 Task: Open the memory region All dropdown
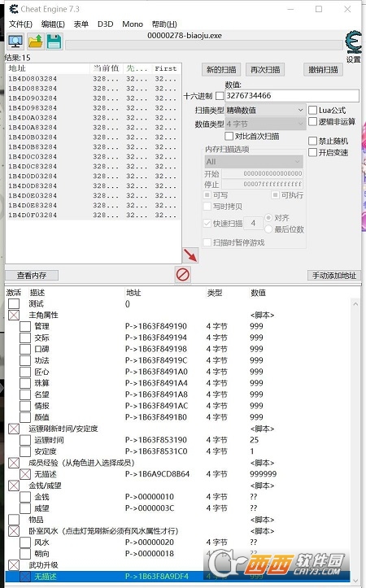click(254, 162)
